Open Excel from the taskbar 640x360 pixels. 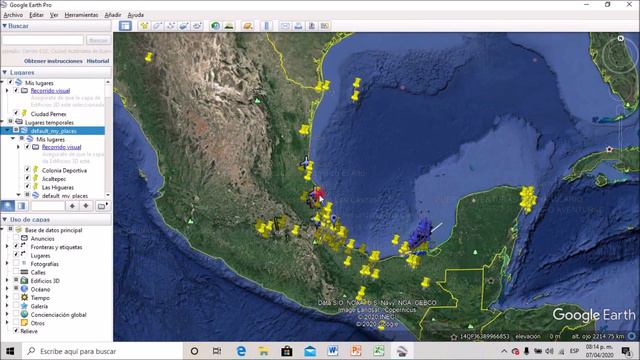pyautogui.click(x=379, y=351)
